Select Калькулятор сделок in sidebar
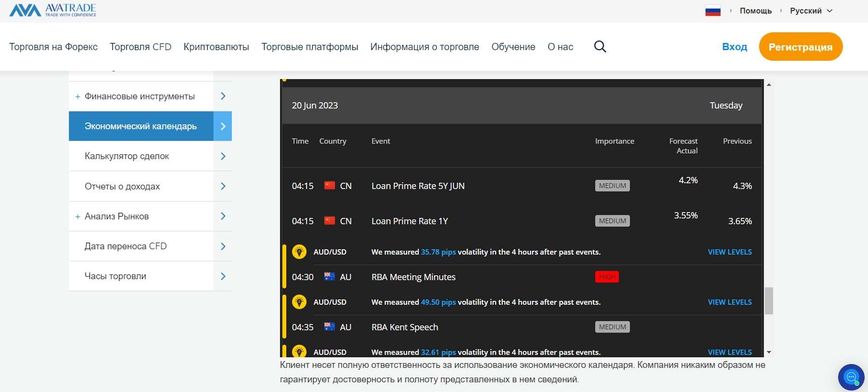The image size is (868, 392). coord(127,156)
